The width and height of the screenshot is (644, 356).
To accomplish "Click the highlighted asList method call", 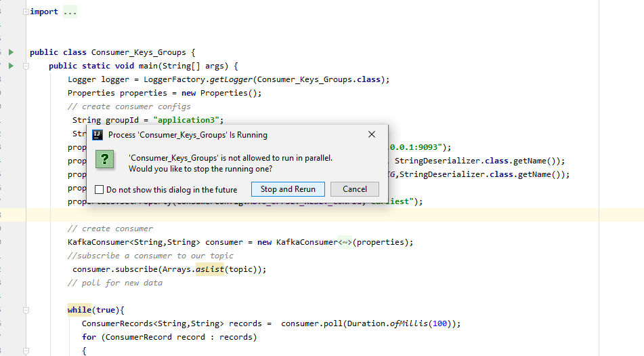I will (x=210, y=269).
